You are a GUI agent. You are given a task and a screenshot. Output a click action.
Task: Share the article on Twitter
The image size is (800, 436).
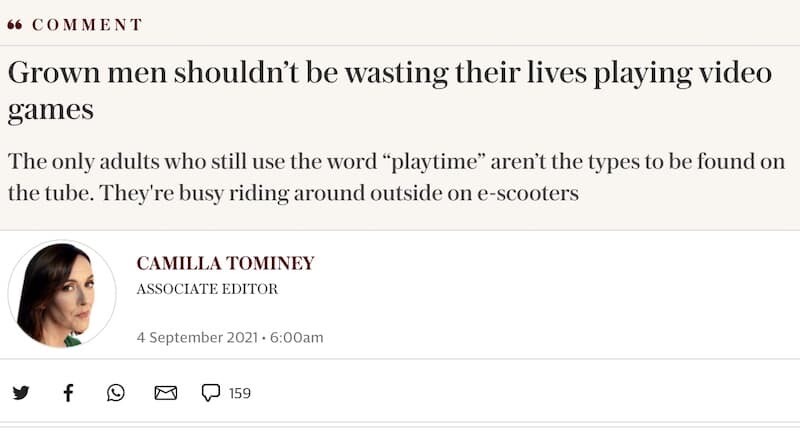click(21, 393)
